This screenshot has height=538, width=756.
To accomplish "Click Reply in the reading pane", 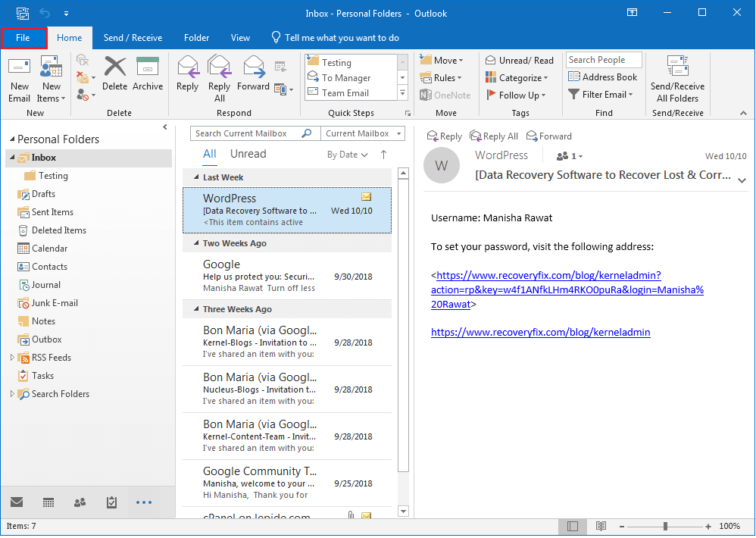I will 445,136.
